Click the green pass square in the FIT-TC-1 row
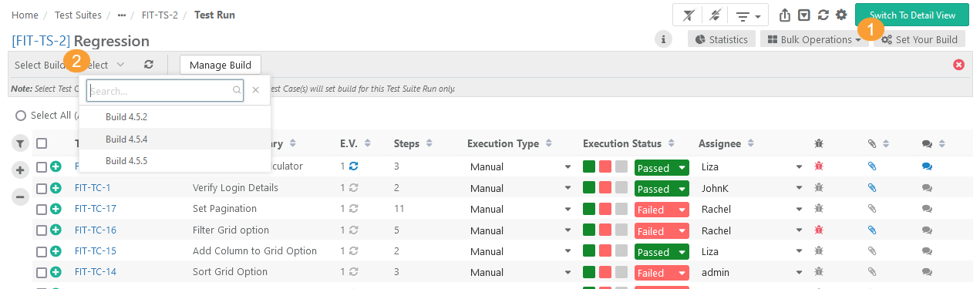 [x=589, y=187]
